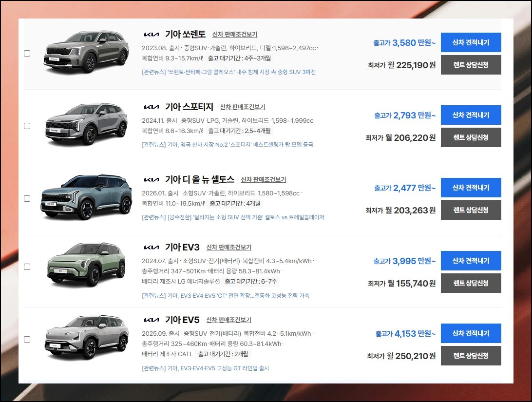Check the 기아 스포티지 compare checkbox
This screenshot has height=402, width=532.
tap(27, 126)
